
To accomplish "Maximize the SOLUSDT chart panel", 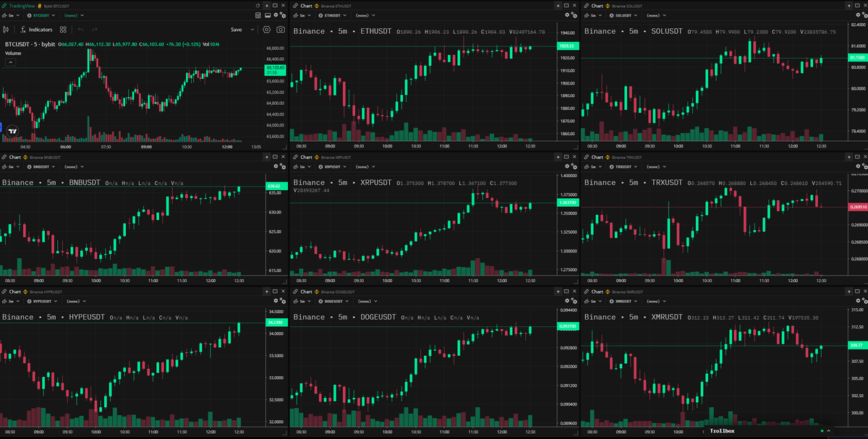I will pyautogui.click(x=858, y=6).
